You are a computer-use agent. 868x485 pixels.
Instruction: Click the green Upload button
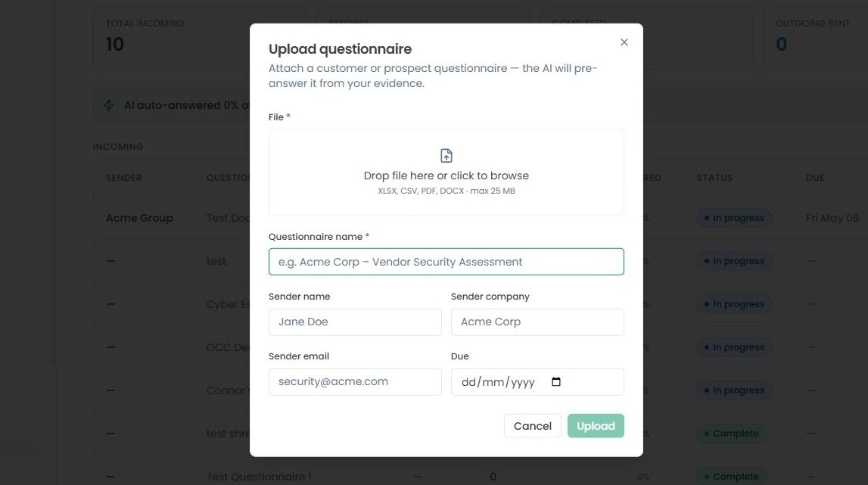(x=596, y=426)
